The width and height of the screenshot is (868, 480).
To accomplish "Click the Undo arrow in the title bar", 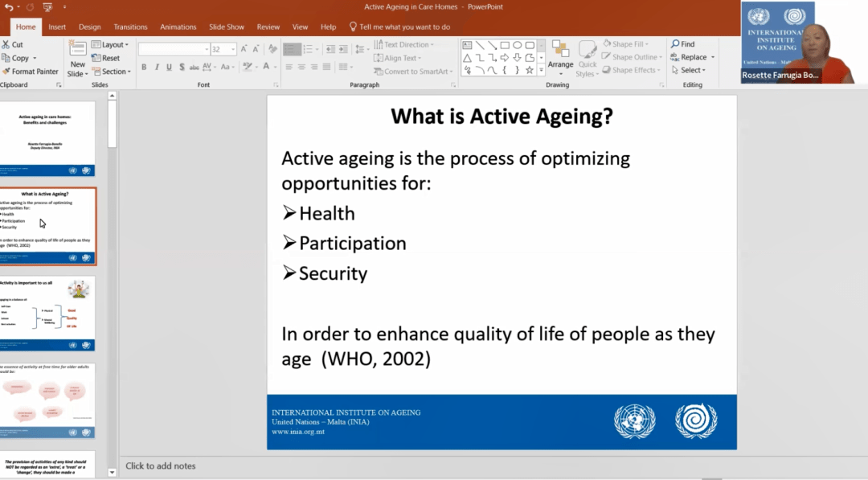I will [x=8, y=7].
